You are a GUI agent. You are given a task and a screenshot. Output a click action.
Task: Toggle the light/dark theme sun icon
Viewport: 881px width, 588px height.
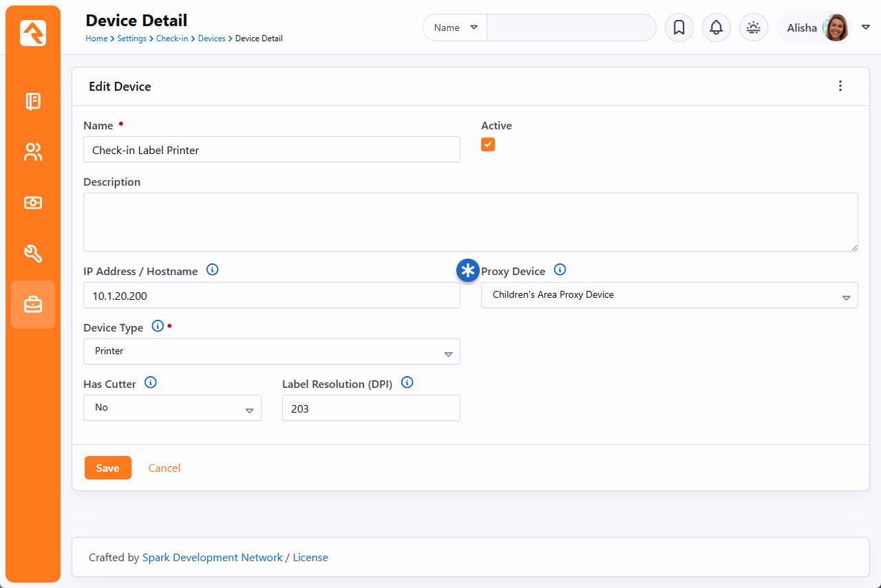tap(753, 28)
